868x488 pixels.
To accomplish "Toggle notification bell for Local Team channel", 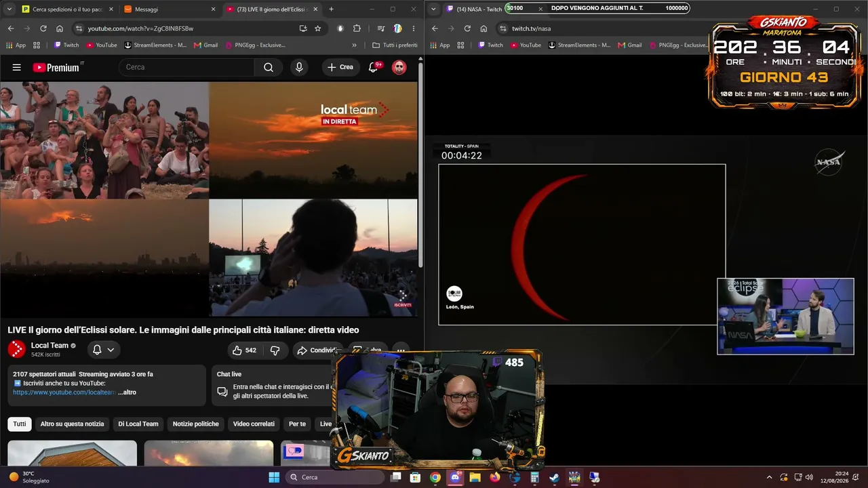I will [x=103, y=350].
